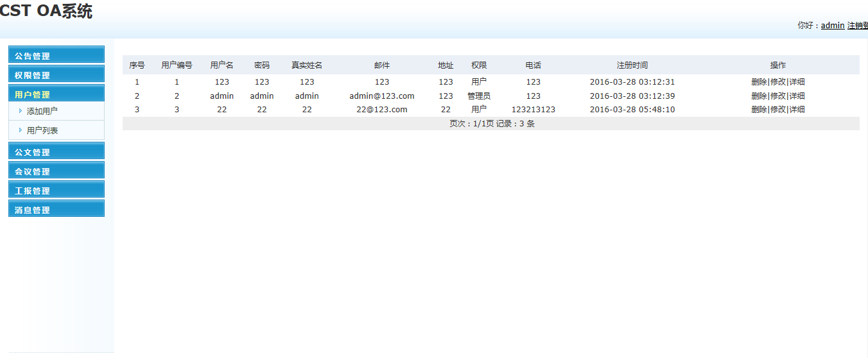The image size is (868, 358).
Task: Open the 消息管理 sidebar menu
Action: pyautogui.click(x=56, y=209)
